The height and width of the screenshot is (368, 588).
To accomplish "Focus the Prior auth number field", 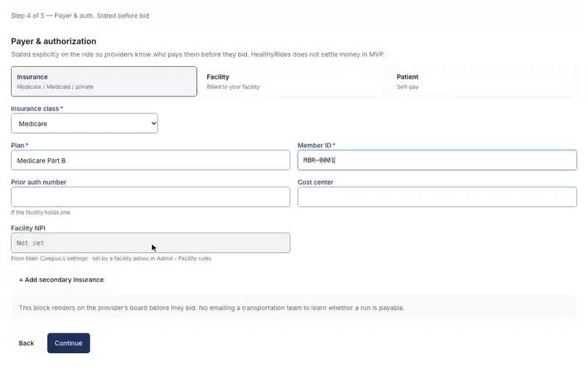I will point(151,197).
